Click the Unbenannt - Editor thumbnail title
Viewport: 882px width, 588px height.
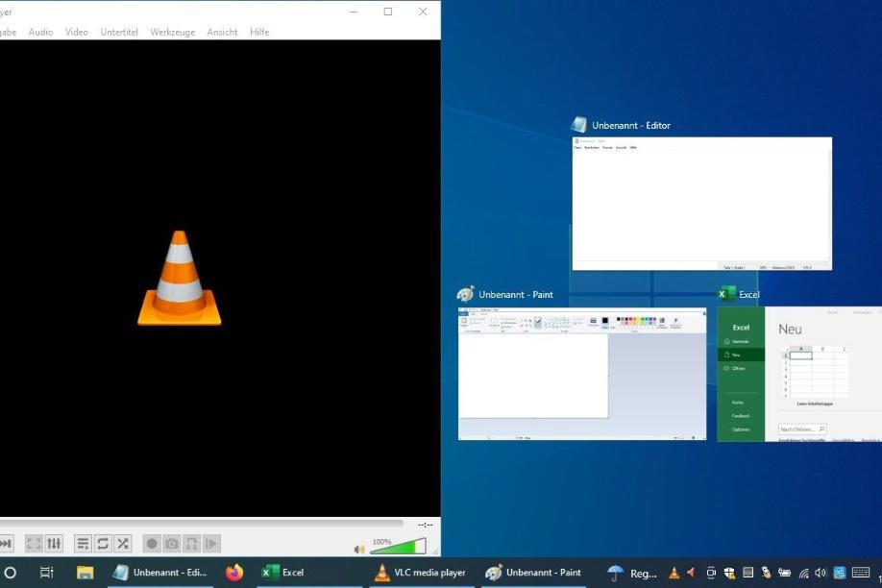click(x=631, y=126)
